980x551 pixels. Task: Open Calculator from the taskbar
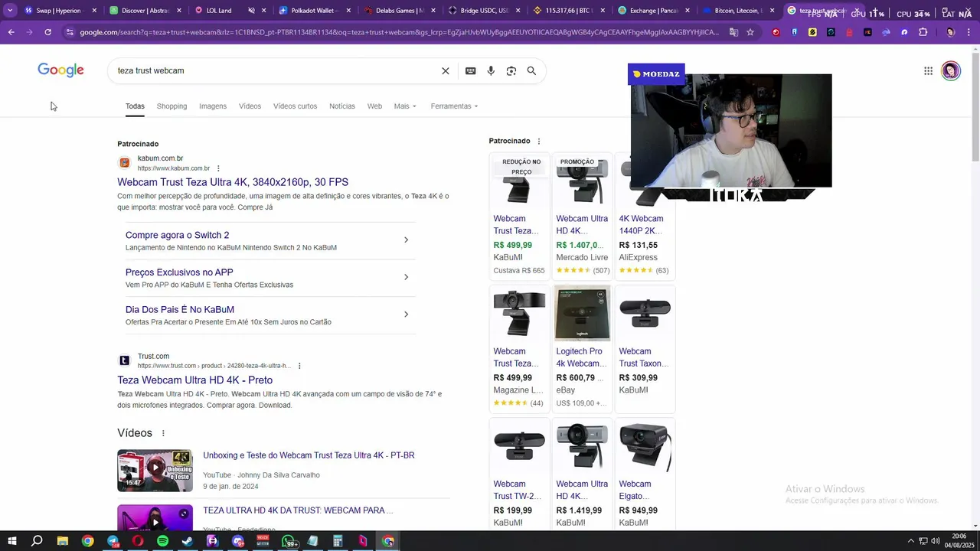click(338, 541)
